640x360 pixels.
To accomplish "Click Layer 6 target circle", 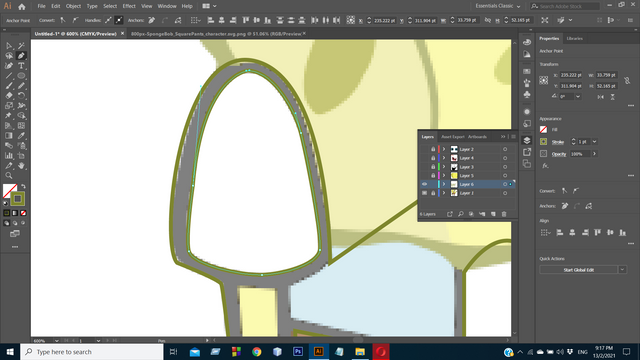I will pos(505,184).
